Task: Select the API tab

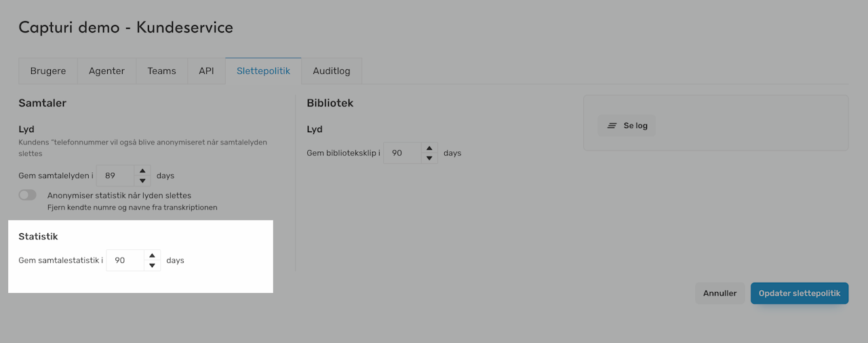Action: [x=206, y=71]
